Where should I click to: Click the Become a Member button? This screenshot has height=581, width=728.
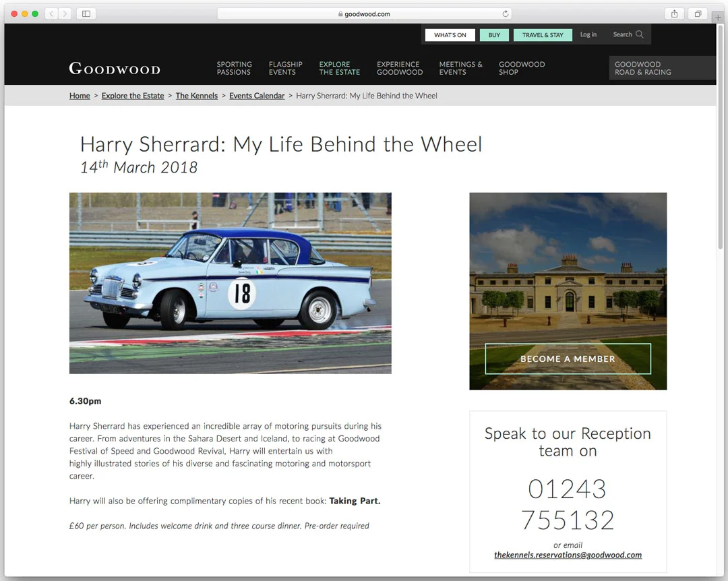pos(568,359)
